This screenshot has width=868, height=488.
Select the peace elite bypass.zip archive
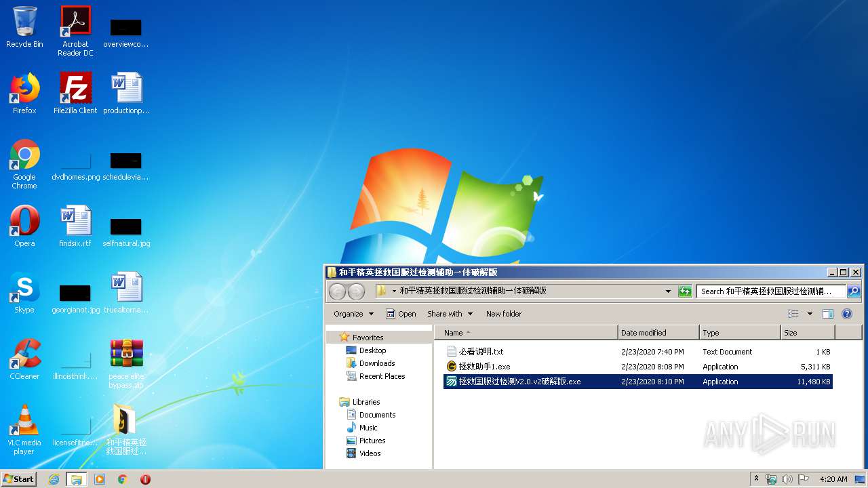coord(127,364)
